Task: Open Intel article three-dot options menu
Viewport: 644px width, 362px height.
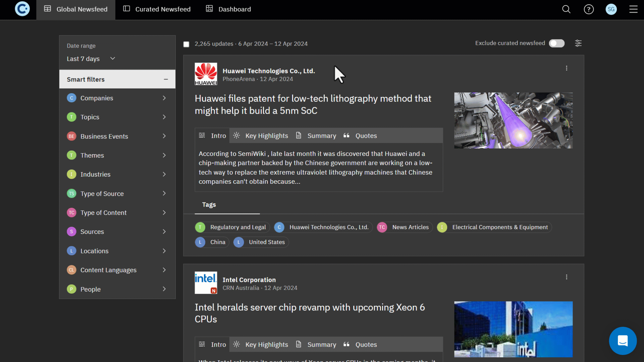Action: pyautogui.click(x=567, y=277)
